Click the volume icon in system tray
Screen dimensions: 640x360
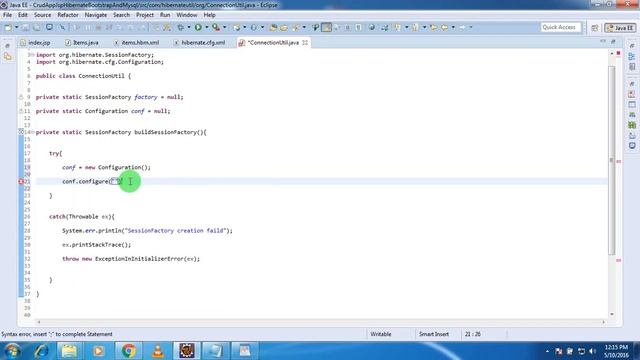(x=592, y=351)
